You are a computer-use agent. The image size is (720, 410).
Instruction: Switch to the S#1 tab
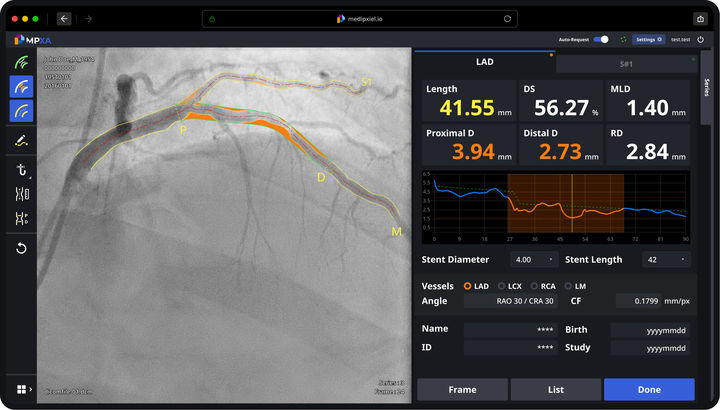point(626,64)
